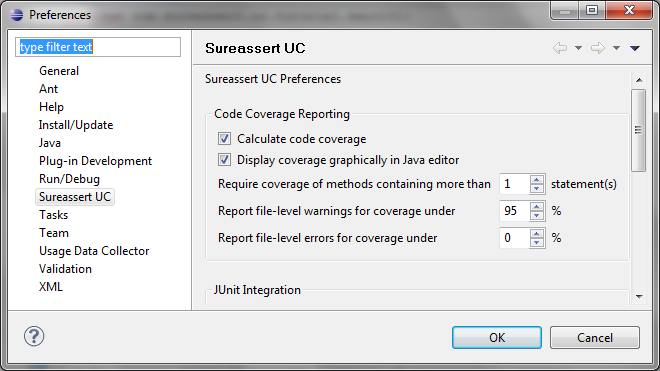Screen dimensions: 660x371
Task: Open Run/Debug preferences
Action: [69, 179]
